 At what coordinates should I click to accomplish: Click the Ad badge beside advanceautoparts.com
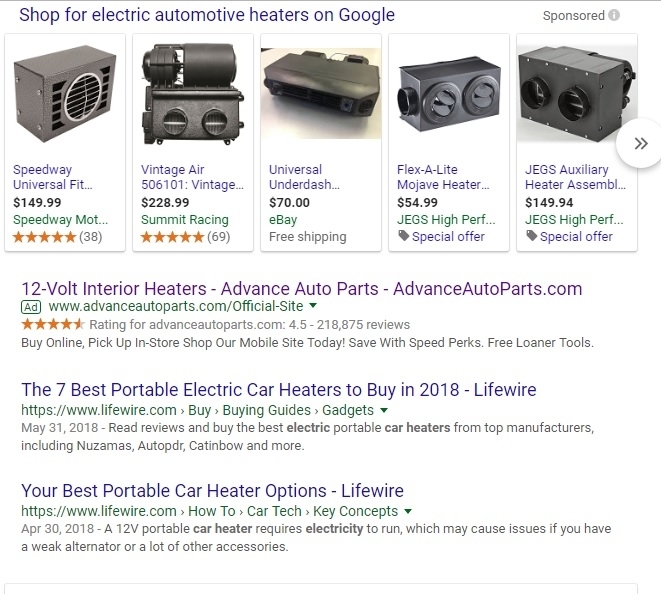[x=31, y=307]
